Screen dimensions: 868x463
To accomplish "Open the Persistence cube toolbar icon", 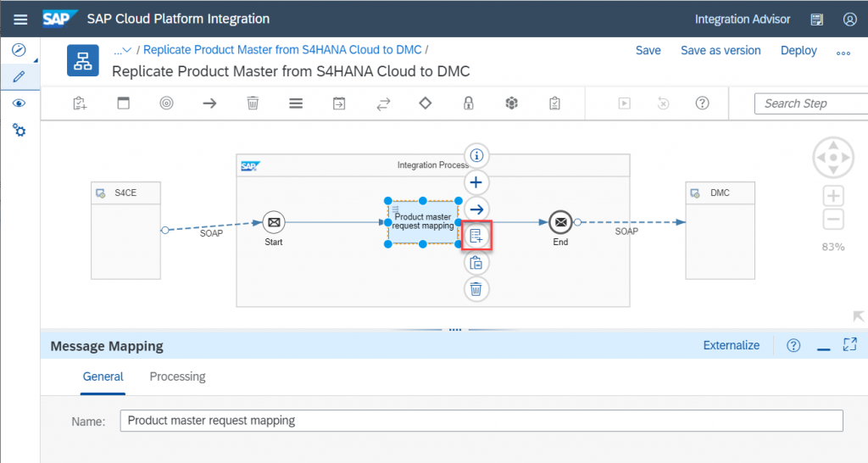I will click(x=511, y=103).
